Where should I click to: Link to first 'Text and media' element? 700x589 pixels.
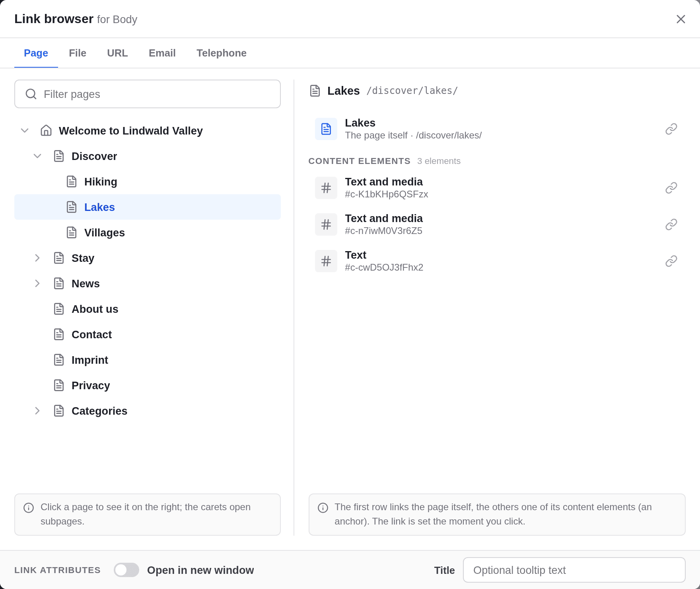(497, 188)
